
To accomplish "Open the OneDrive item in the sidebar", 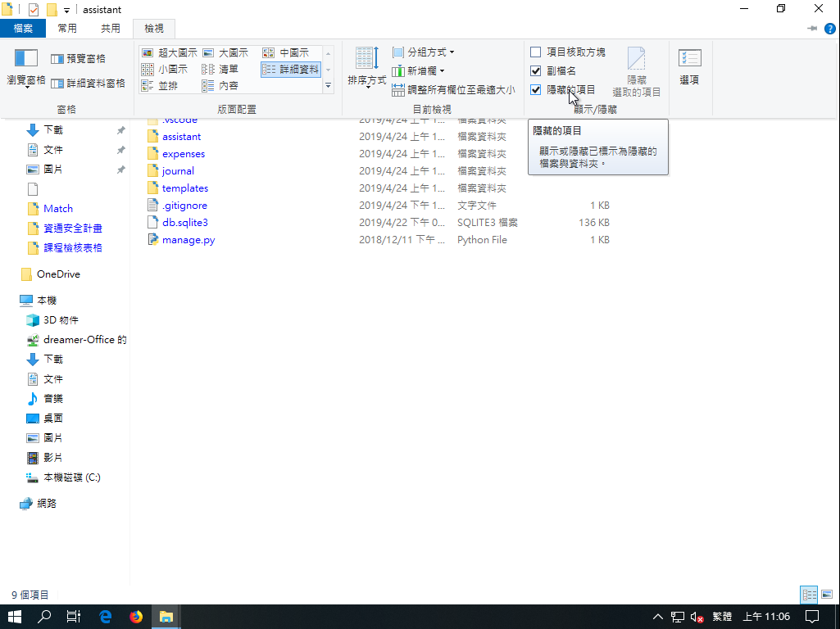I will tap(58, 274).
